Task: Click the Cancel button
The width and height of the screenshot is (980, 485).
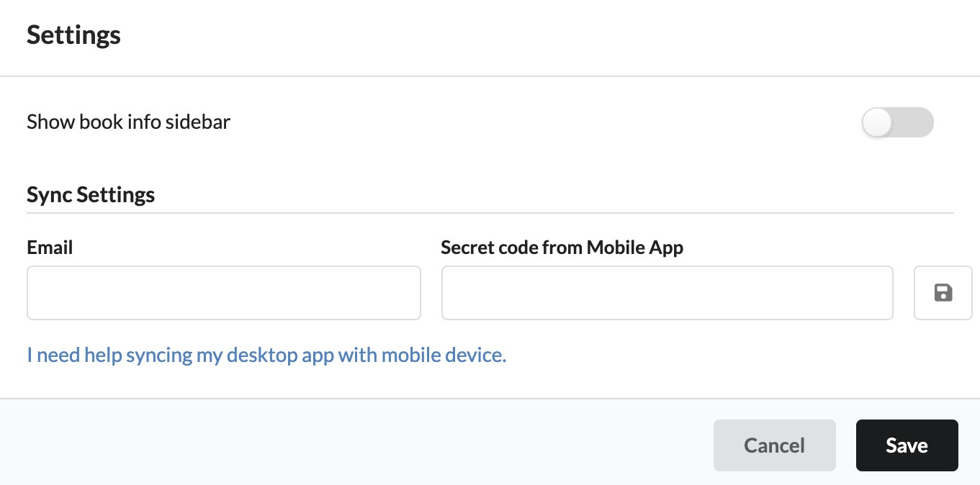Action: (775, 445)
